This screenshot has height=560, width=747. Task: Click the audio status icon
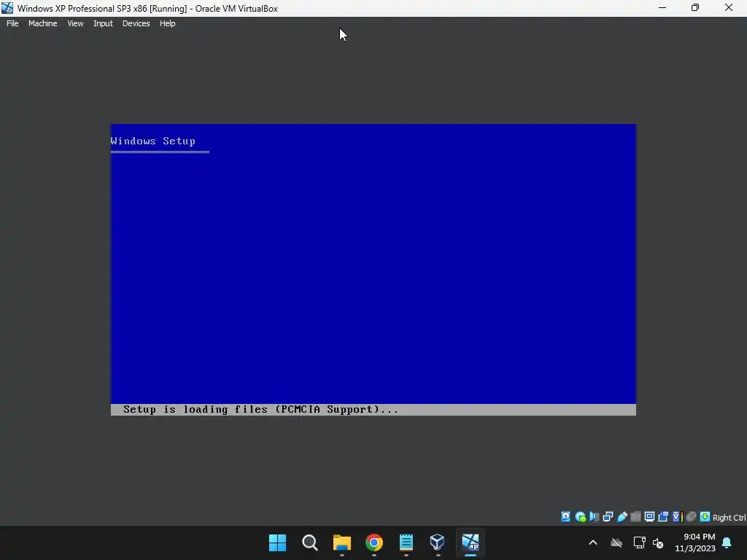[x=594, y=517]
